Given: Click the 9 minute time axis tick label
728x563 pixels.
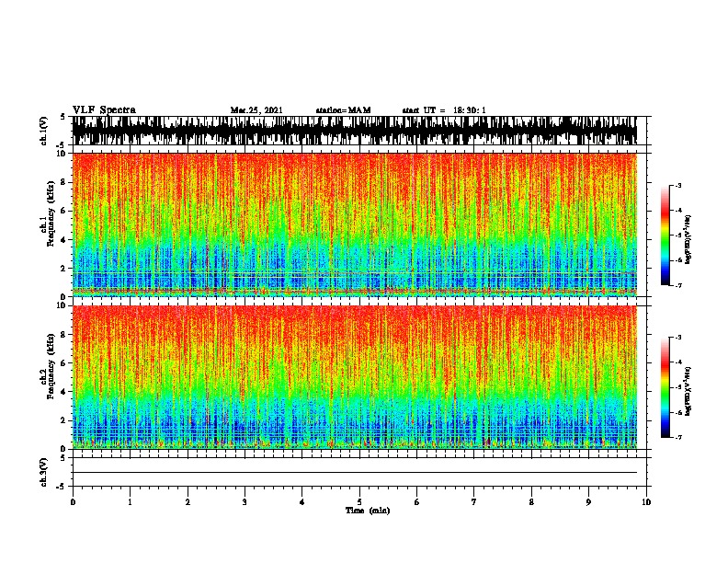Looking at the screenshot, I should pos(588,502).
